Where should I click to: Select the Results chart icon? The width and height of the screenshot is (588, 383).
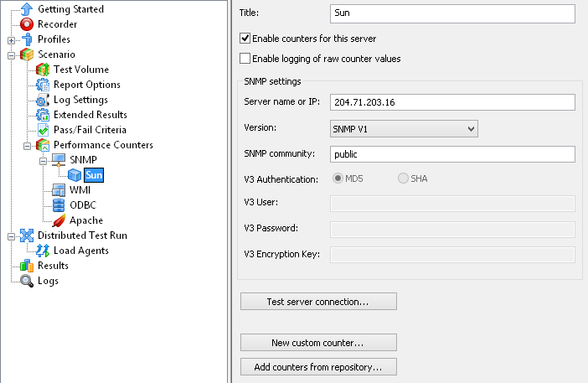click(x=27, y=266)
